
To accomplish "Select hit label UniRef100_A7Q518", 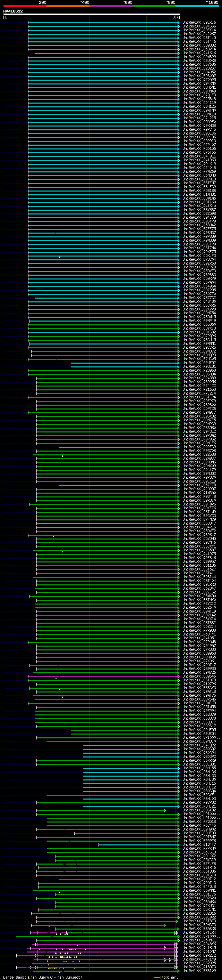I will (x=199, y=821).
